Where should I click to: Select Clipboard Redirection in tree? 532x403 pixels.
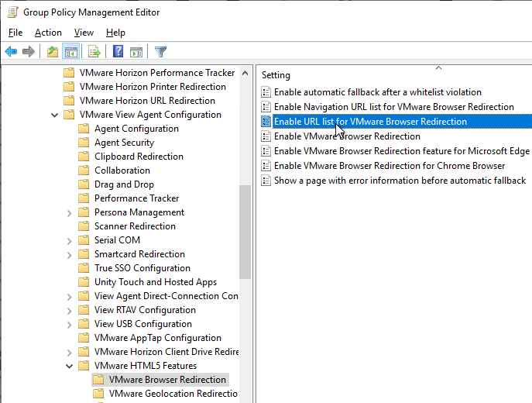(x=139, y=157)
